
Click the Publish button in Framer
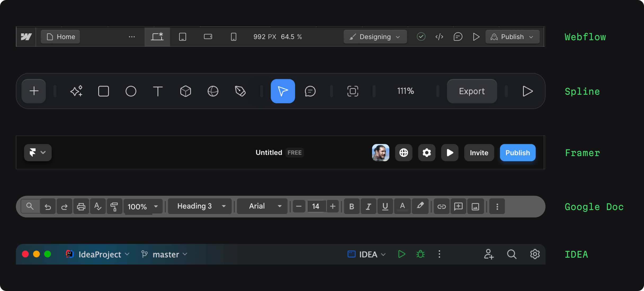pos(517,153)
